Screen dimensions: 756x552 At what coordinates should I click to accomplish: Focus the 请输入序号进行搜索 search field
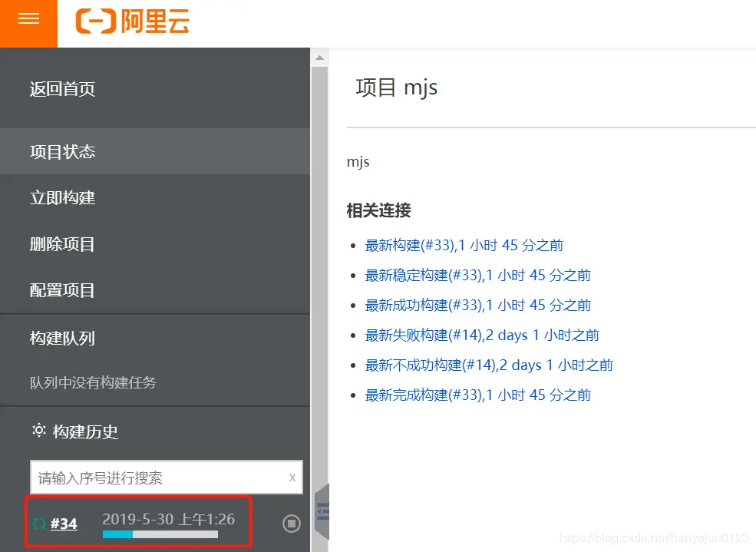[167, 478]
